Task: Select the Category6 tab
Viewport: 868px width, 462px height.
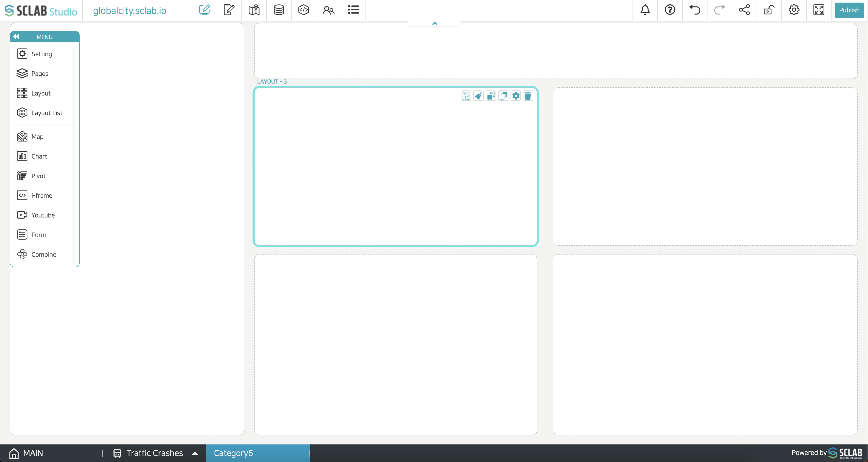Action: (x=258, y=453)
